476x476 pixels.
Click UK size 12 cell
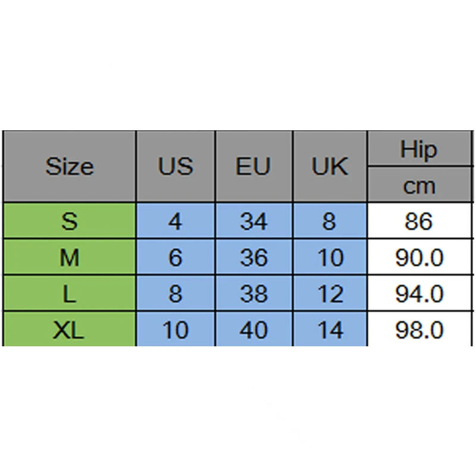(330, 294)
